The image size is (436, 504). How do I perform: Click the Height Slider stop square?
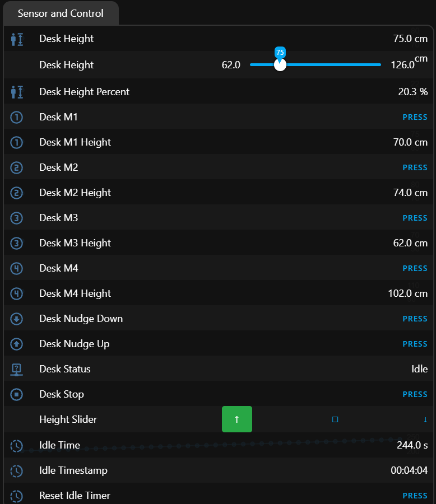point(335,419)
